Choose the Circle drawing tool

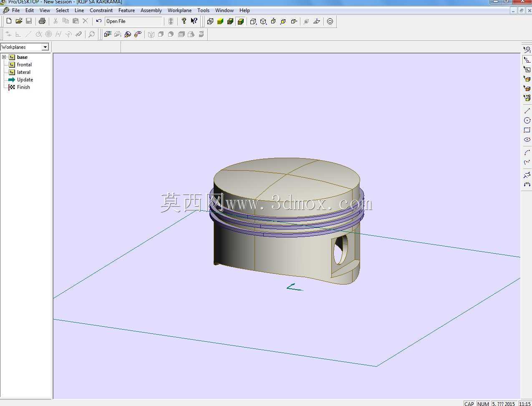tap(527, 120)
